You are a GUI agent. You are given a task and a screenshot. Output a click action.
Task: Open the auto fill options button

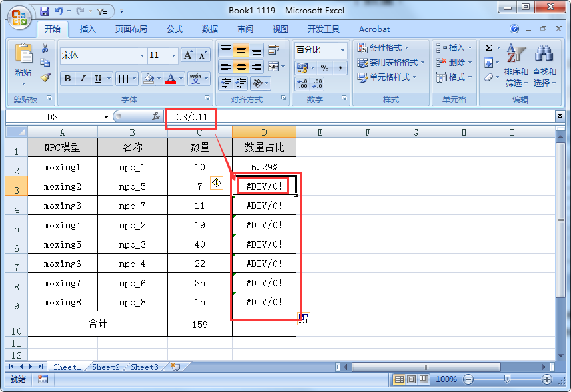click(304, 319)
